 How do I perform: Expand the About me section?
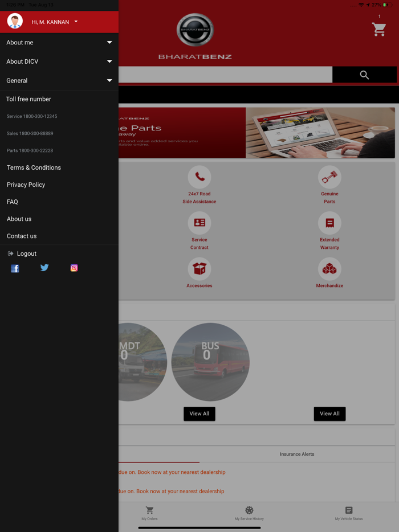coord(59,42)
